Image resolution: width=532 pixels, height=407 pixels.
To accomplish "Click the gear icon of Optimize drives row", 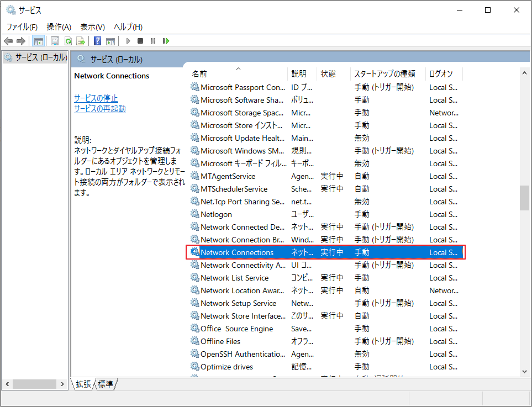I will pyautogui.click(x=195, y=366).
